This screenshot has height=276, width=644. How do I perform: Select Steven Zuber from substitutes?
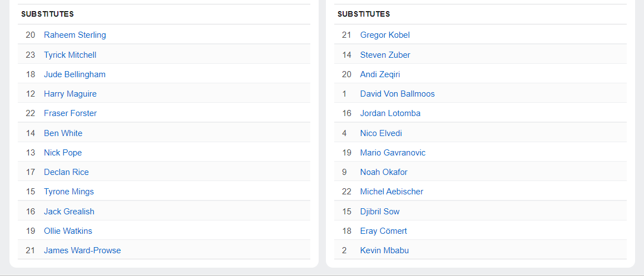385,55
